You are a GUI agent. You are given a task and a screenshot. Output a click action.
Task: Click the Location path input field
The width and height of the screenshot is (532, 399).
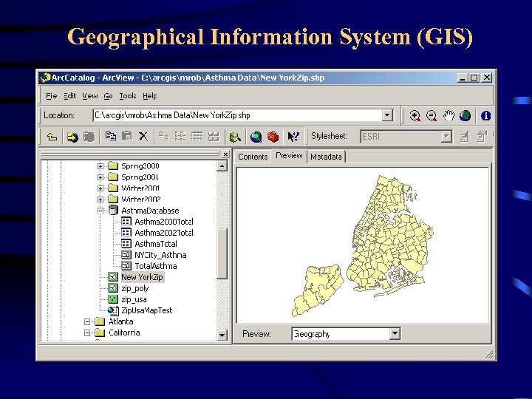[238, 115]
